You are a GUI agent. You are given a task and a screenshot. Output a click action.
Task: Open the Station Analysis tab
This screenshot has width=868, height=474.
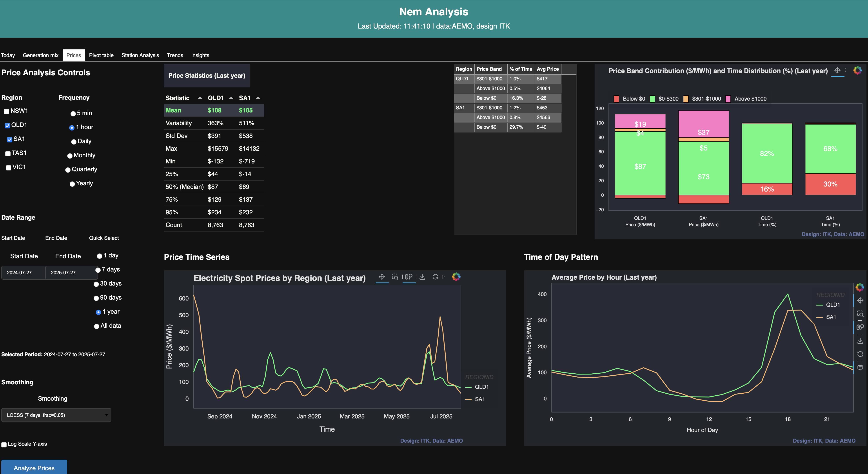pyautogui.click(x=140, y=55)
